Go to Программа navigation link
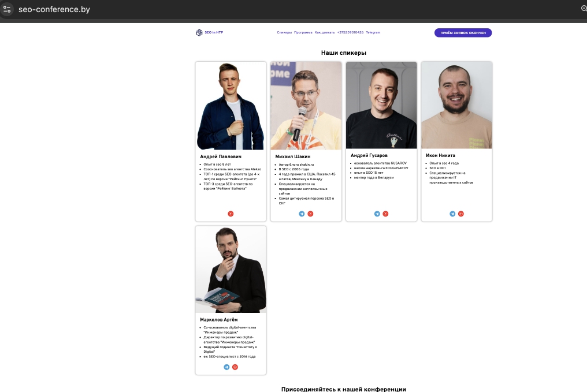 303,32
